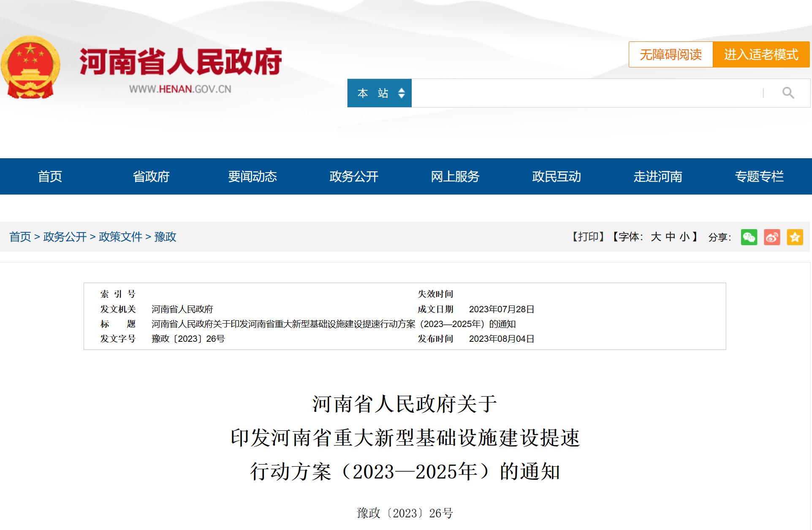The height and width of the screenshot is (530, 812).
Task: Click the 打印 print link
Action: tap(588, 237)
